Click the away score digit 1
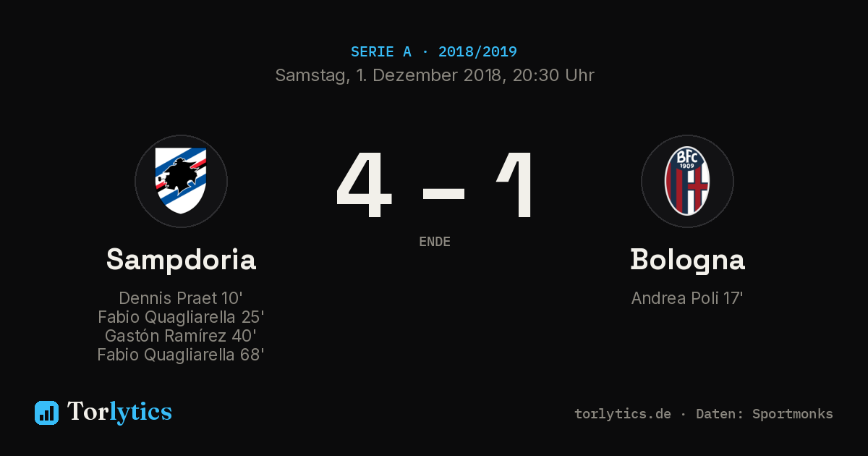Screen dimensions: 868x456 [515, 185]
